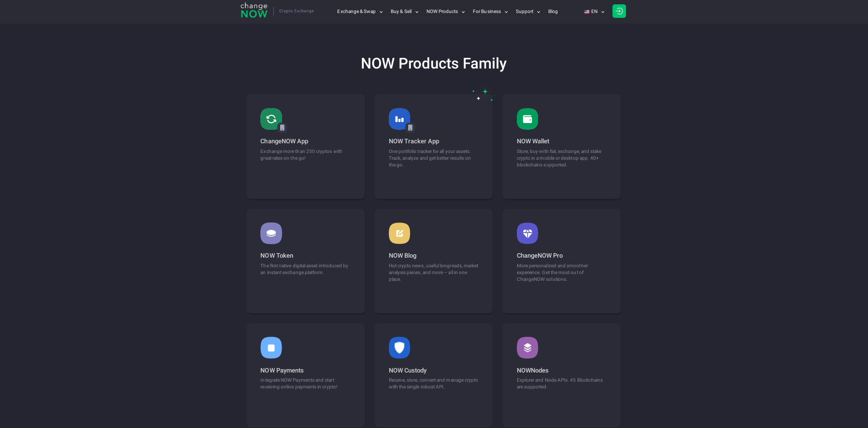
Task: Open the NOW Custody title link
Action: tap(408, 371)
